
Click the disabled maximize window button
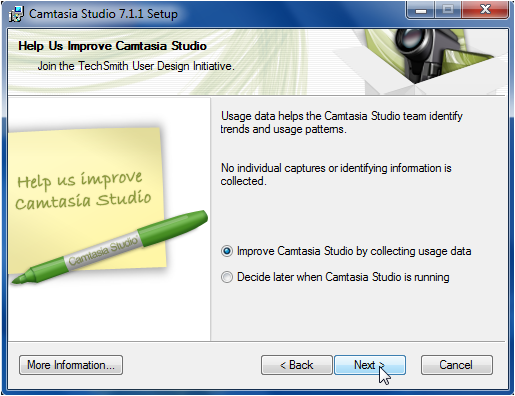(448, 10)
